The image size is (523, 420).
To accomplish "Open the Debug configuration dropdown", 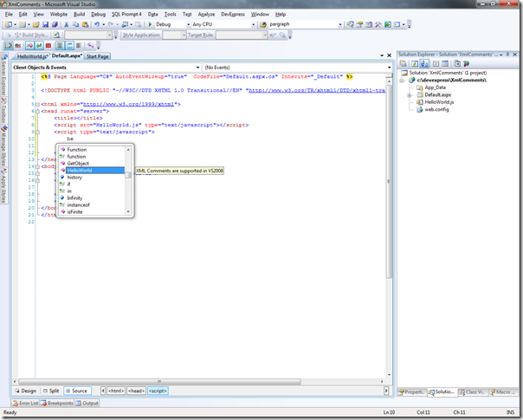I will point(188,24).
